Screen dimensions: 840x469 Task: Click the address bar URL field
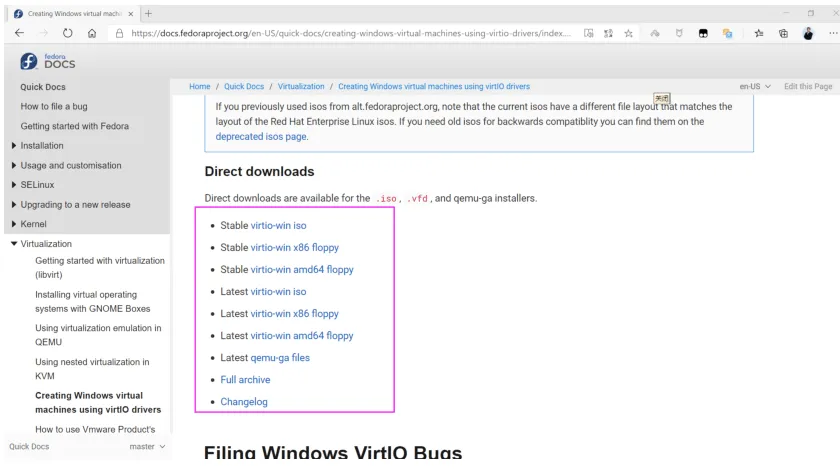[x=351, y=33]
